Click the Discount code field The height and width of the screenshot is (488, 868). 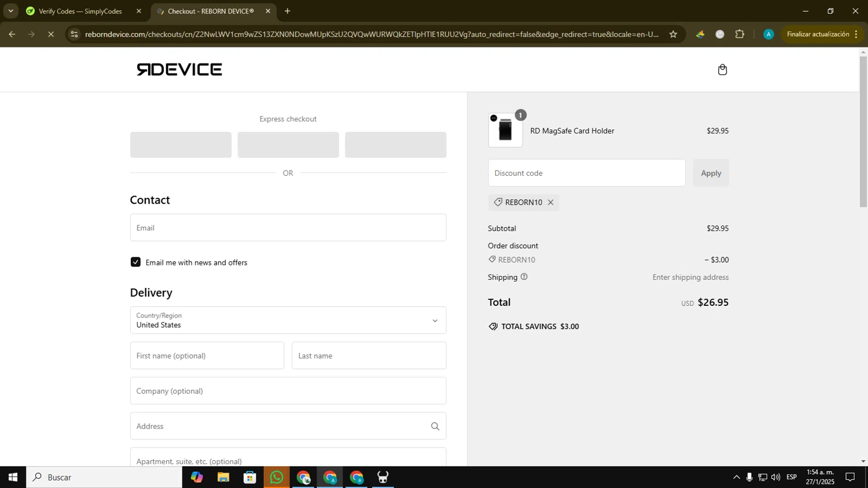coord(587,173)
